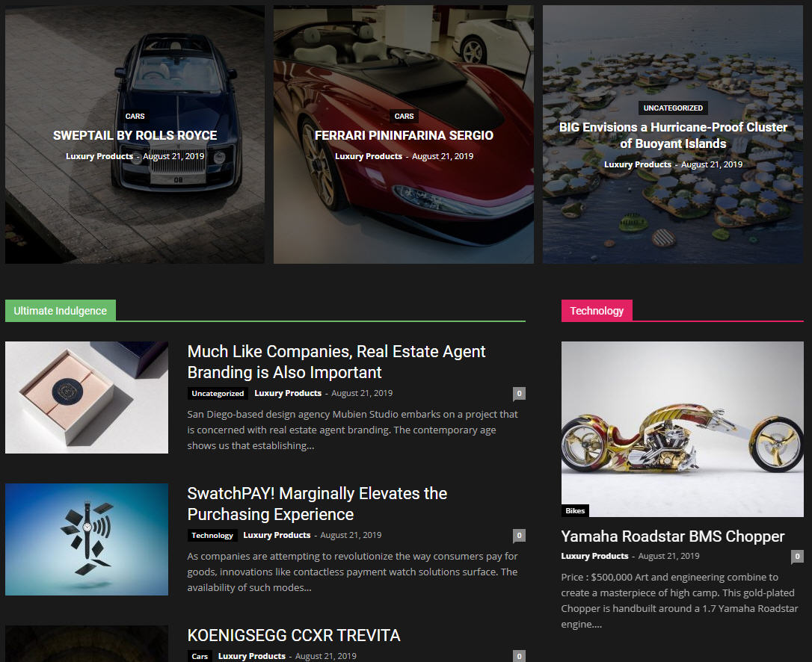812x662 pixels.
Task: Click the BIG Envisions Hurricane-Proof Cluster title
Action: (673, 135)
